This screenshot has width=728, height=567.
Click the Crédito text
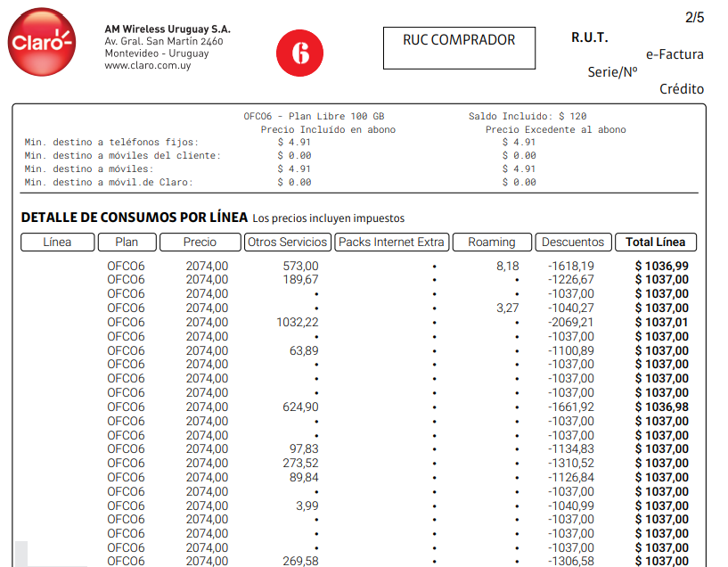pos(682,88)
